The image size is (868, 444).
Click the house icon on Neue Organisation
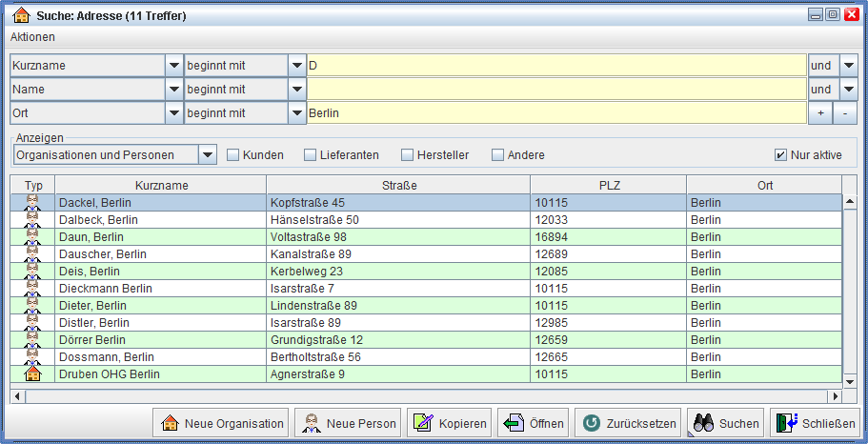point(170,423)
